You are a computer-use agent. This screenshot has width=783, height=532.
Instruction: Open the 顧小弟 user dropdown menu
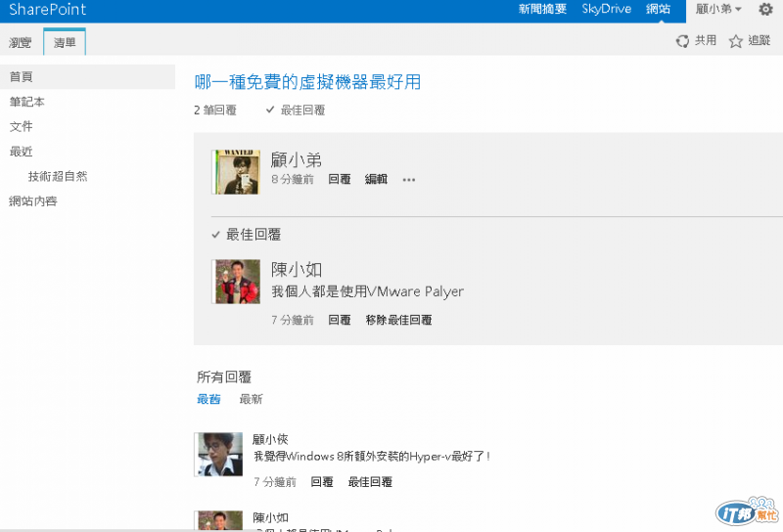(718, 9)
